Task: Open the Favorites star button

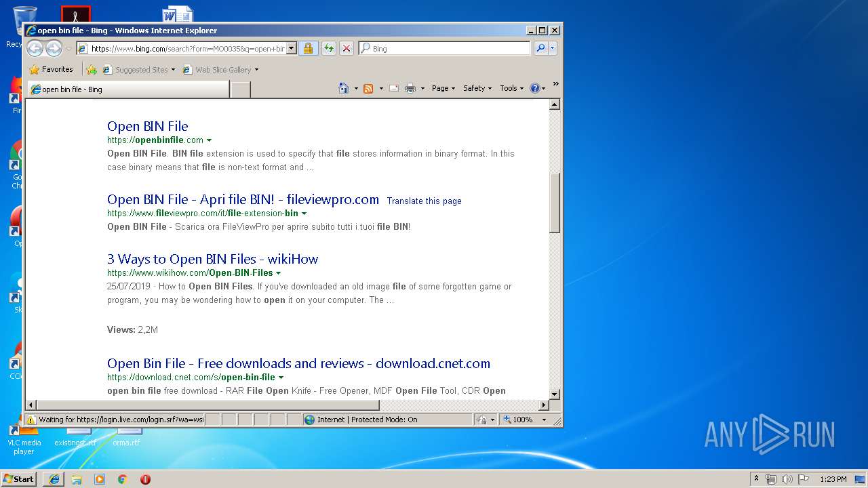Action: pos(52,69)
